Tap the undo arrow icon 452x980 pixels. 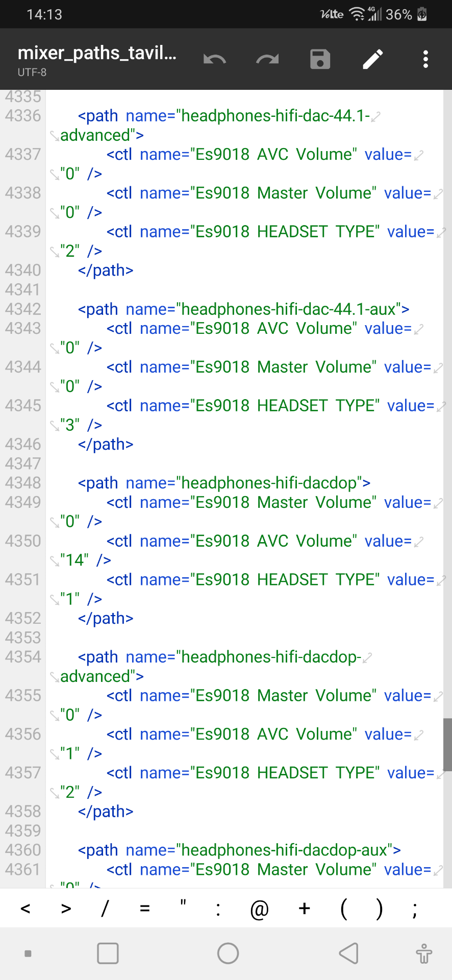coord(215,59)
